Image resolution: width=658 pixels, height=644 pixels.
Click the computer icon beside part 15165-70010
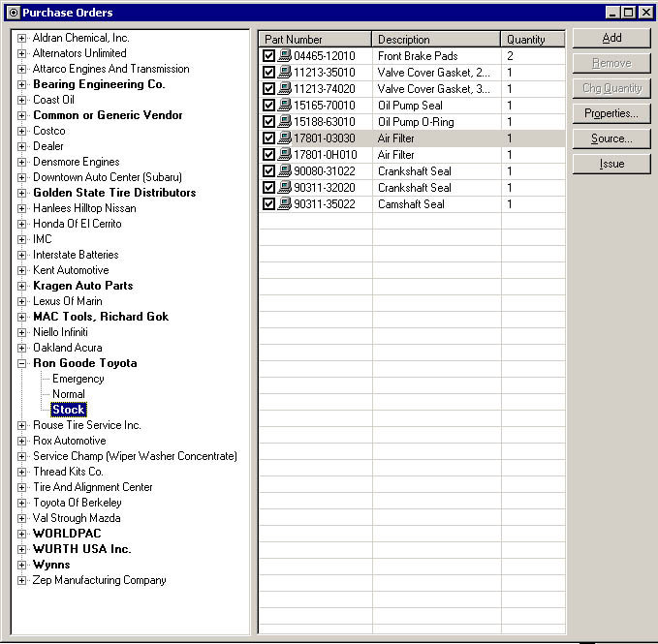coord(285,105)
